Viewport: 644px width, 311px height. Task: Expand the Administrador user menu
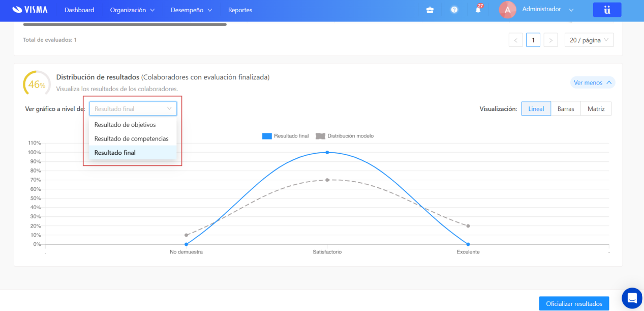click(548, 10)
